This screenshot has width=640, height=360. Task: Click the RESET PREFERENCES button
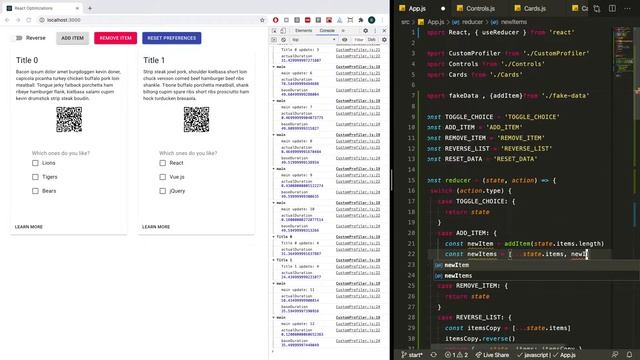click(x=171, y=38)
